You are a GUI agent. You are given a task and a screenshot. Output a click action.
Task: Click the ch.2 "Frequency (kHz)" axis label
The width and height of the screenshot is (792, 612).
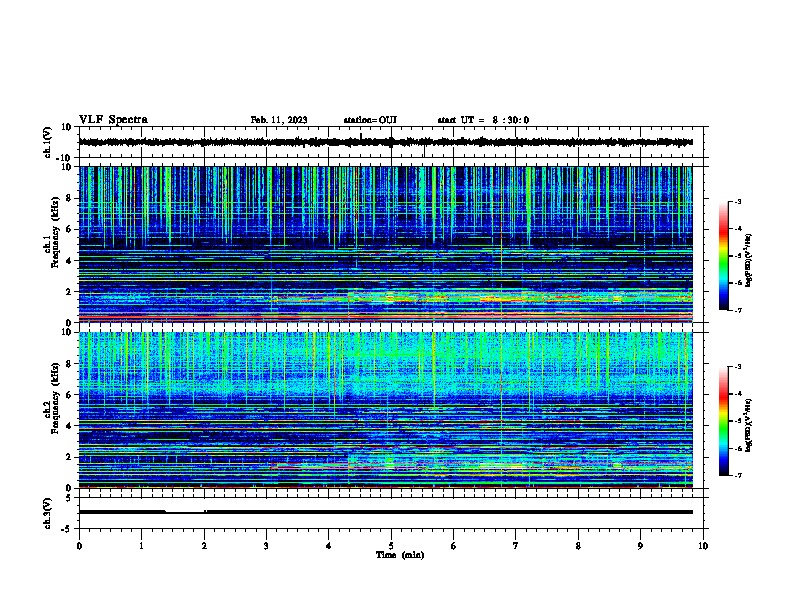56,398
